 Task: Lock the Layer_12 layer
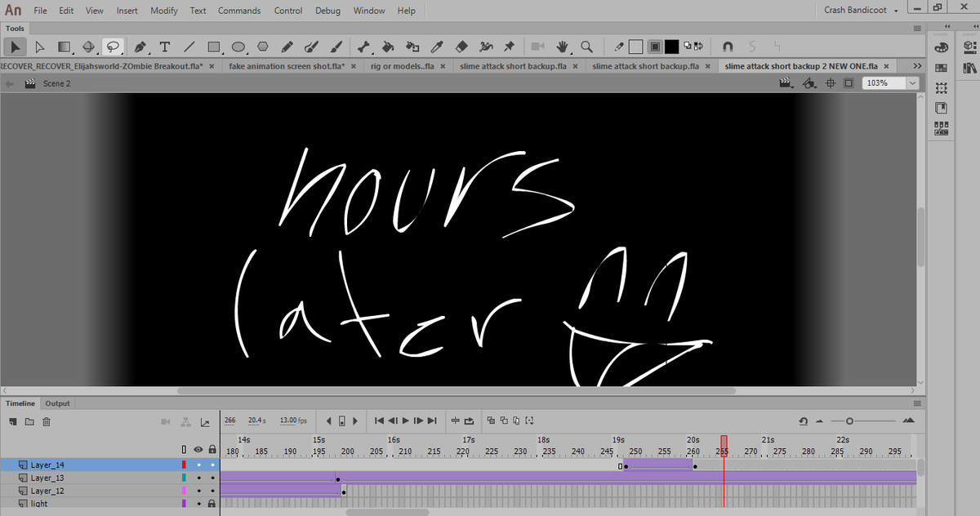[212, 491]
